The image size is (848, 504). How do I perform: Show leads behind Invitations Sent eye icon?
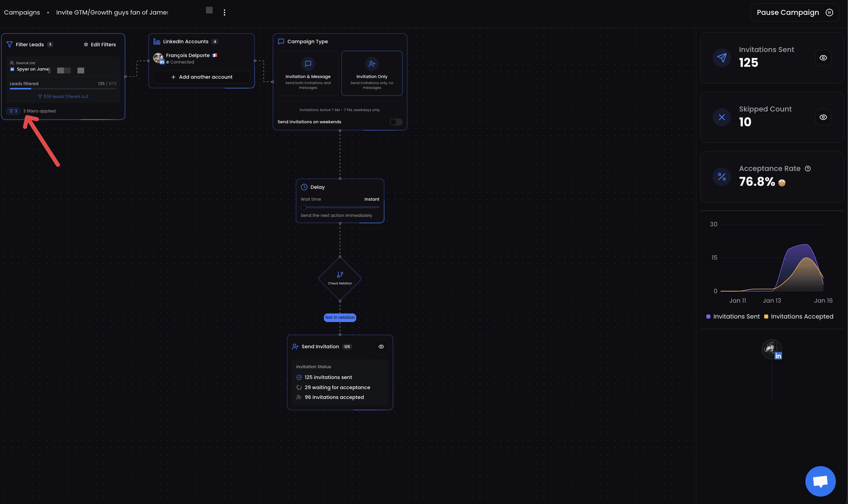(823, 58)
